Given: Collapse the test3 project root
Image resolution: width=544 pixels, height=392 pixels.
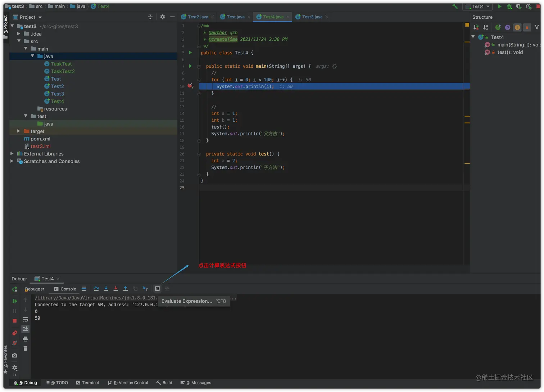Looking at the screenshot, I should coord(12,26).
